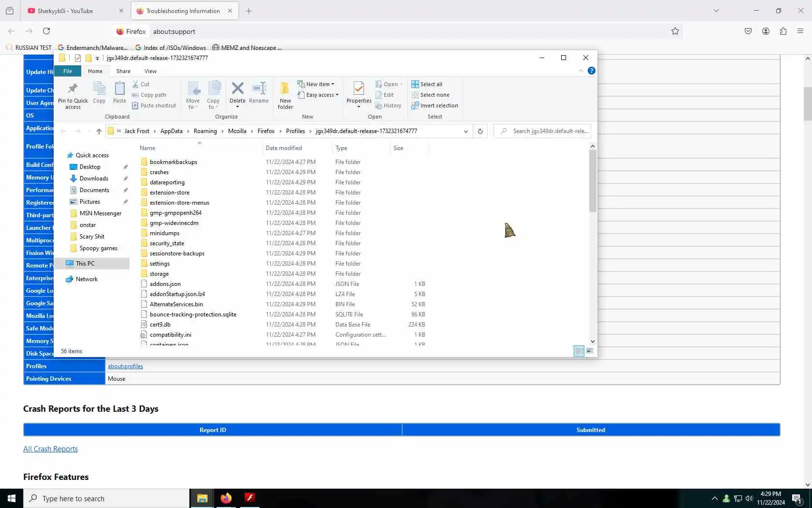This screenshot has width=812, height=508.
Task: Select the View ribbon tab
Action: click(x=150, y=71)
